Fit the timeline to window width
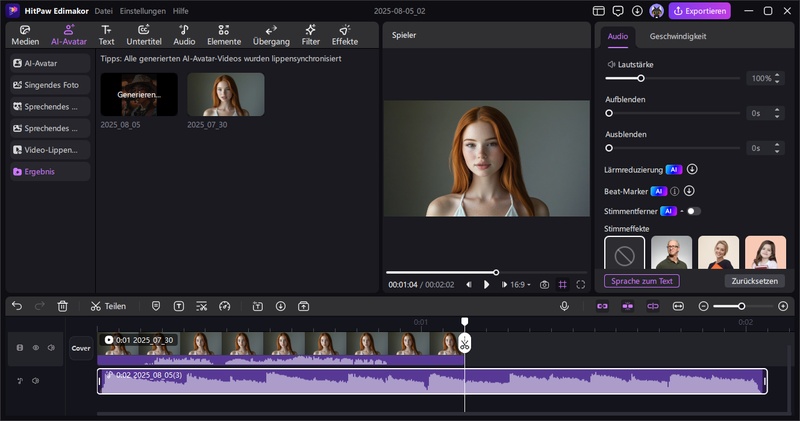Viewport: 800px width, 421px height. (x=678, y=306)
